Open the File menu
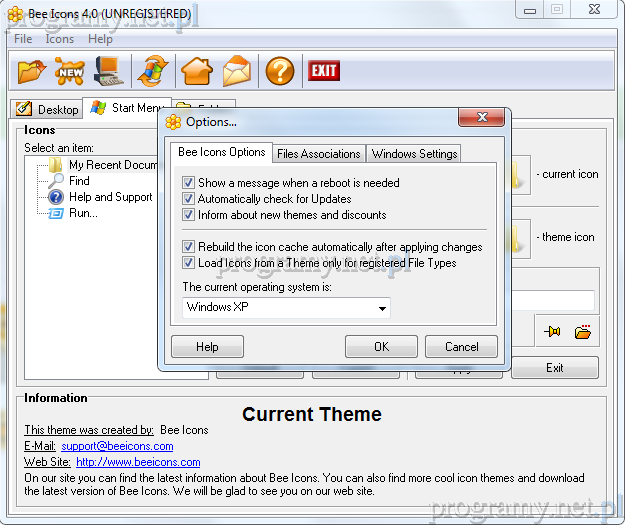 tap(23, 39)
